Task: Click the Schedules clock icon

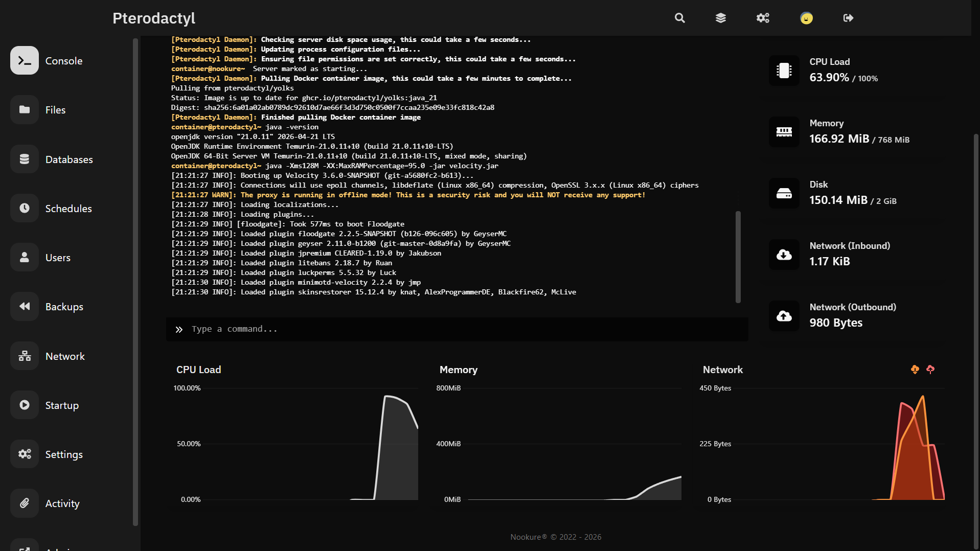Action: [x=25, y=208]
